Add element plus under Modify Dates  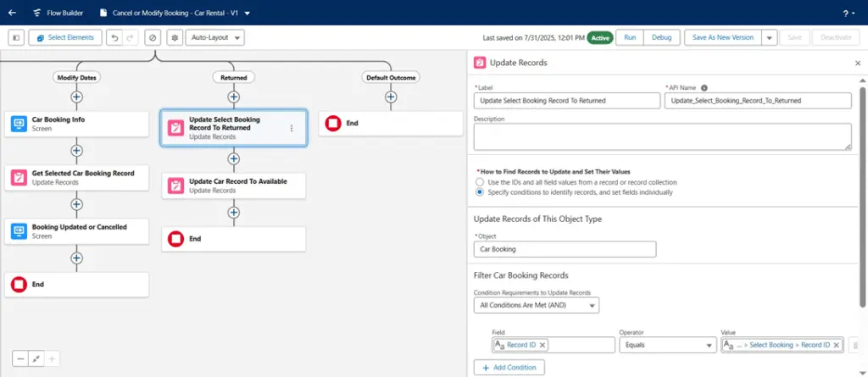tap(76, 97)
